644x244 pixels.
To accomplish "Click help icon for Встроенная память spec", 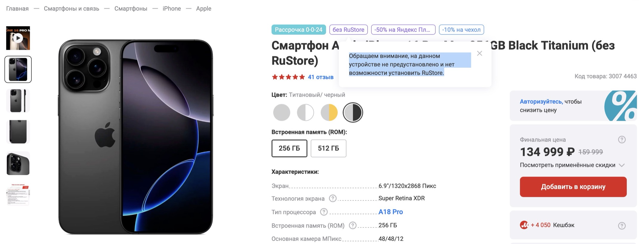I will click(352, 226).
